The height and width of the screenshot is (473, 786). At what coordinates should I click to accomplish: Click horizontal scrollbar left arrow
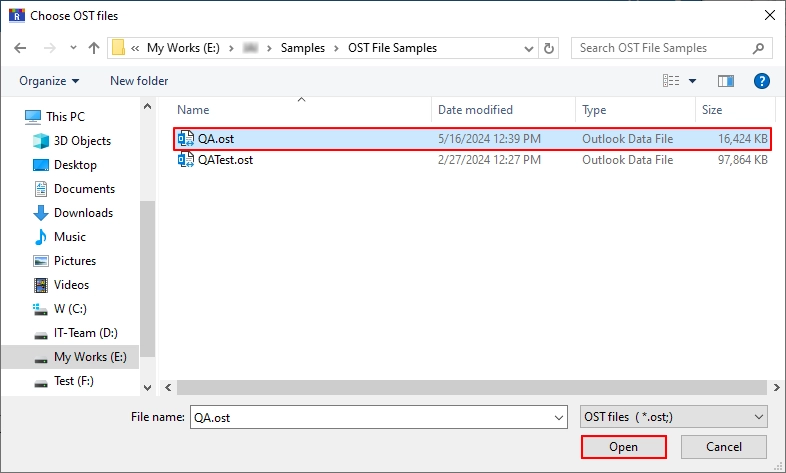pos(168,387)
